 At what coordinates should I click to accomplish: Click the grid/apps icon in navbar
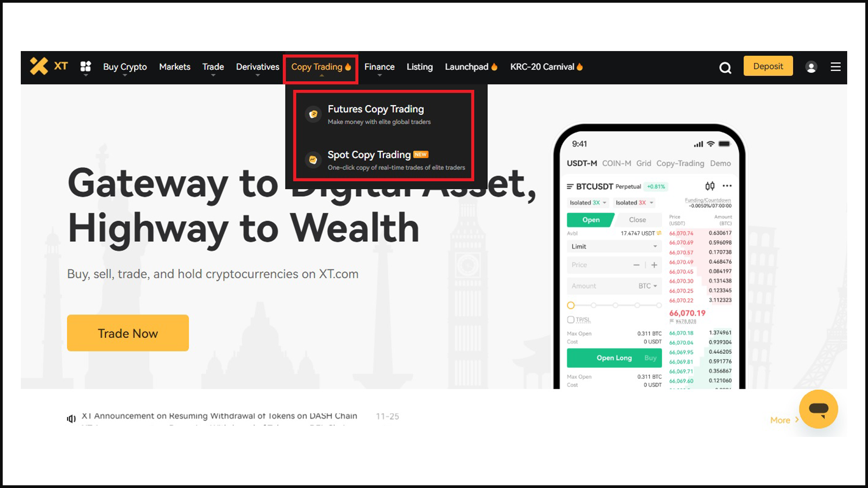[x=85, y=67]
